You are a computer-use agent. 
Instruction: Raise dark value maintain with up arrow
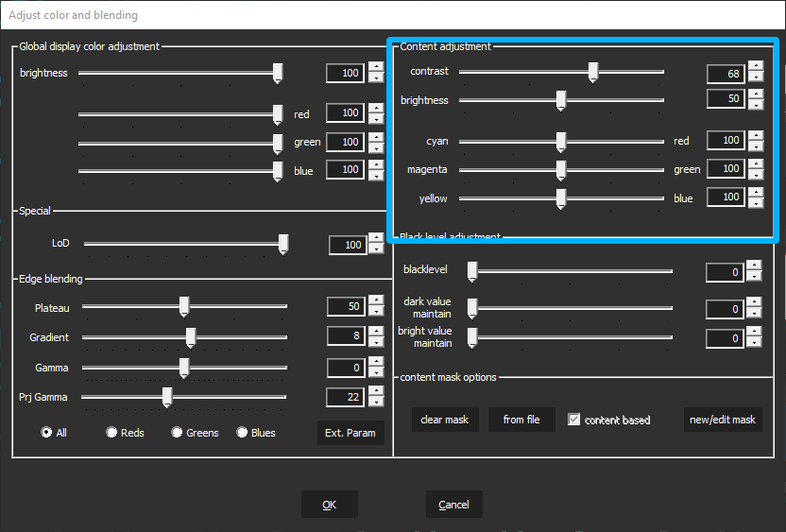(x=753, y=303)
